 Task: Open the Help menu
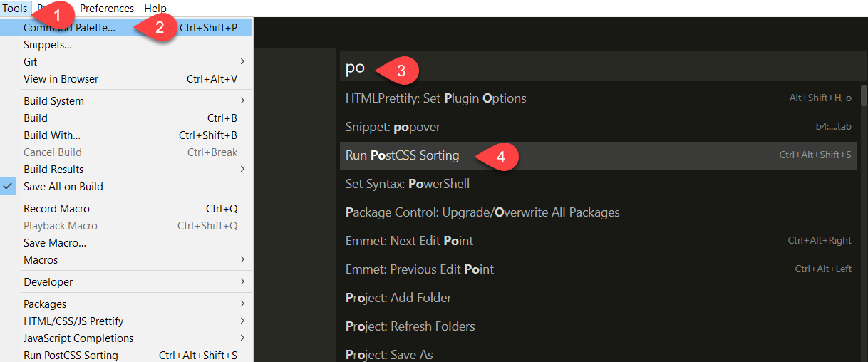coord(155,9)
